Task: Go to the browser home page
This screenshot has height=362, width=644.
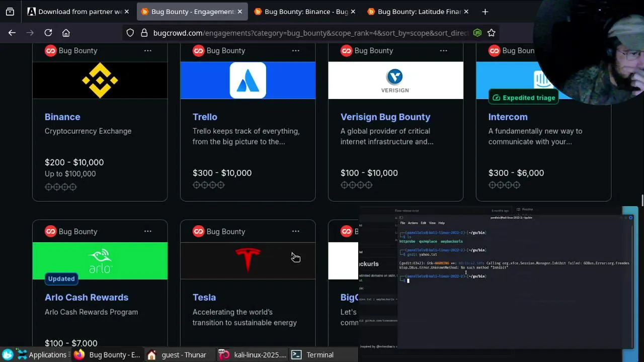Action: click(x=66, y=33)
